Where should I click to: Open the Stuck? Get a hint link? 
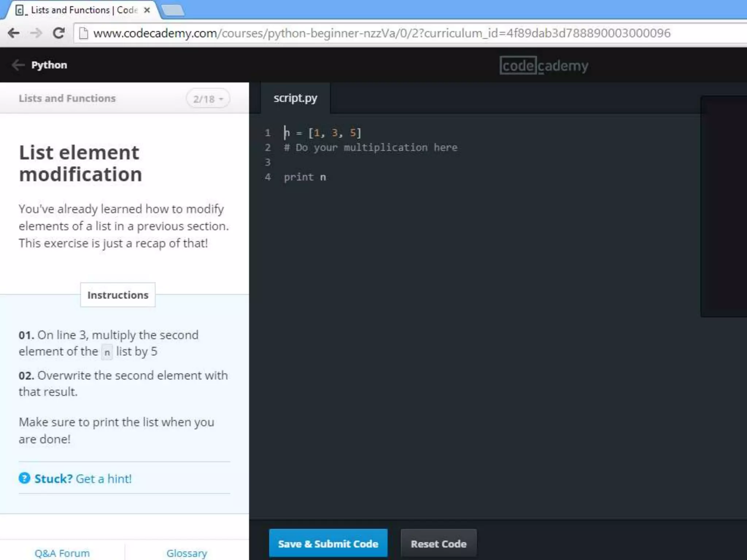click(83, 478)
